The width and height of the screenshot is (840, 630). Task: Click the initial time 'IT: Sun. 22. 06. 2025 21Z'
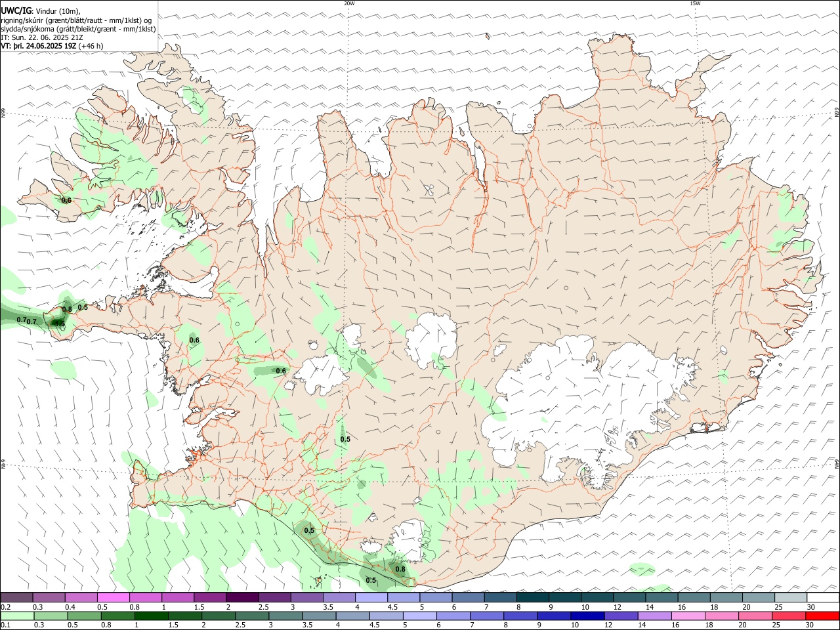(42, 37)
